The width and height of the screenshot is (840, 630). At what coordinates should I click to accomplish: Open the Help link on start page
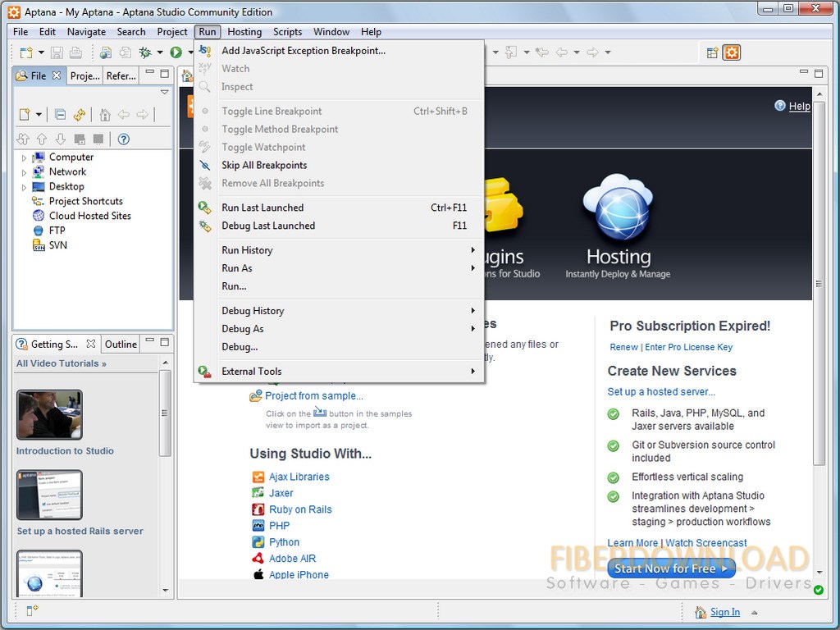tap(799, 106)
